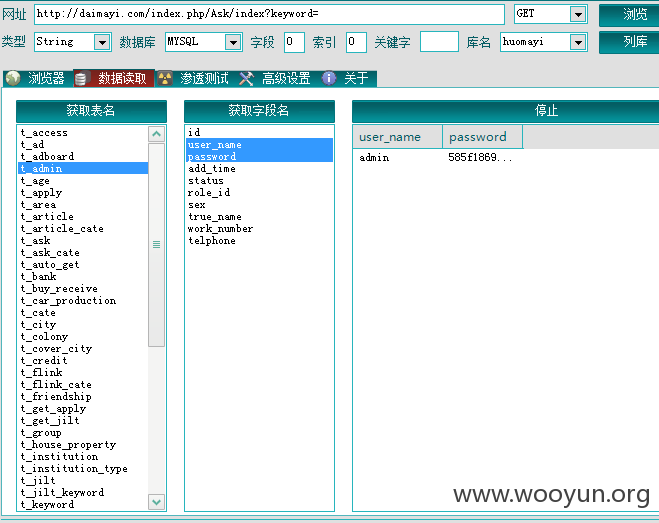Screen dimensions: 659x523
Task: Click the 索引 number field
Action: (x=356, y=42)
